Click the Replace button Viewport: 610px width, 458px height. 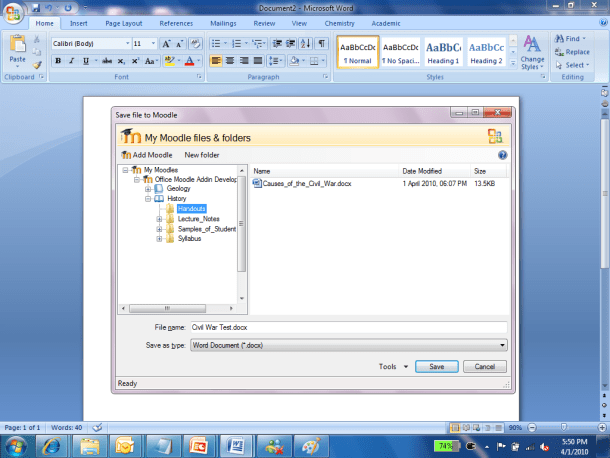pos(572,52)
